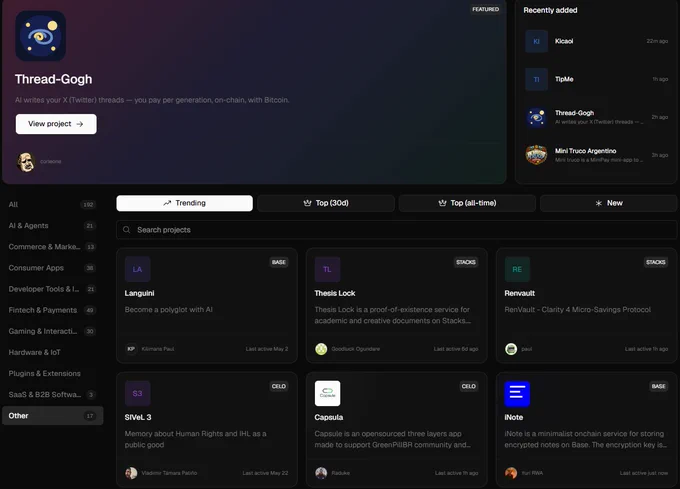
Task: Open the TipMe TI icon in Recently added
Action: tap(536, 79)
